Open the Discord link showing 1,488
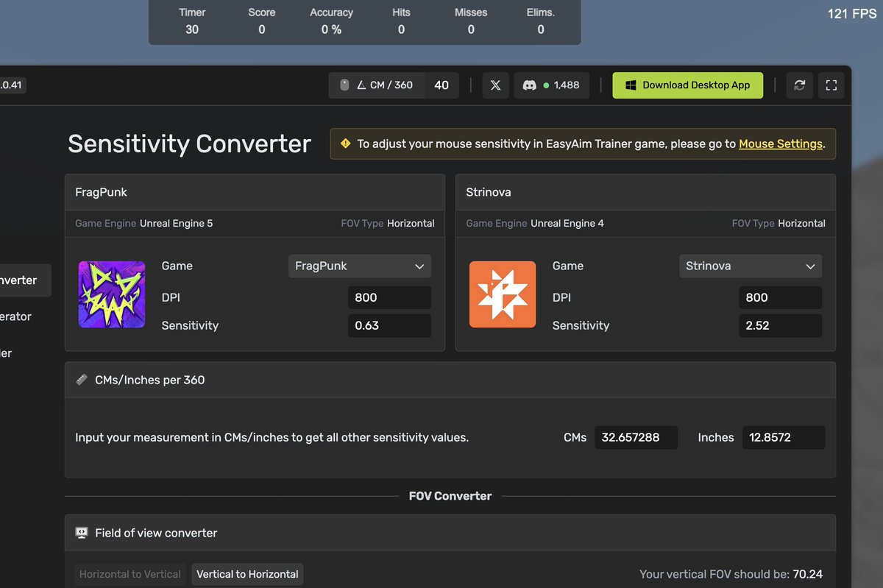The height and width of the screenshot is (588, 883). 551,85
